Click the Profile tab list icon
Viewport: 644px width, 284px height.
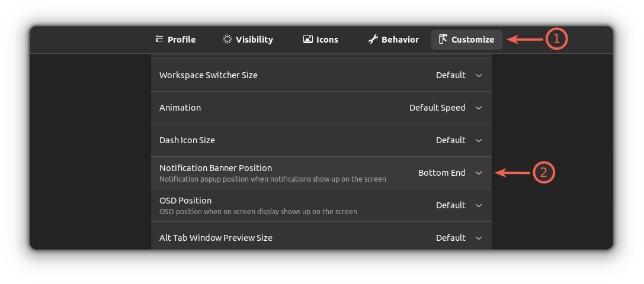[x=159, y=39]
